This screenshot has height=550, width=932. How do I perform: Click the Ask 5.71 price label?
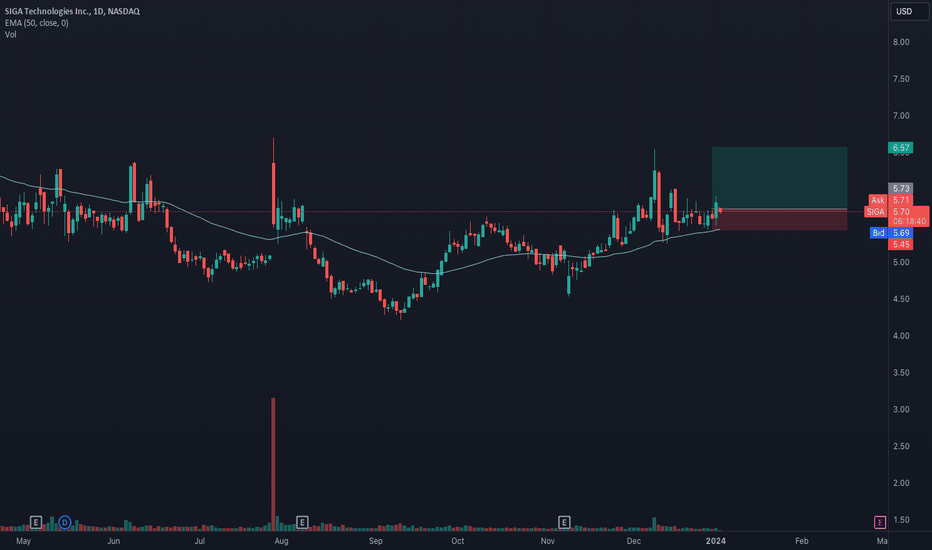click(x=890, y=200)
